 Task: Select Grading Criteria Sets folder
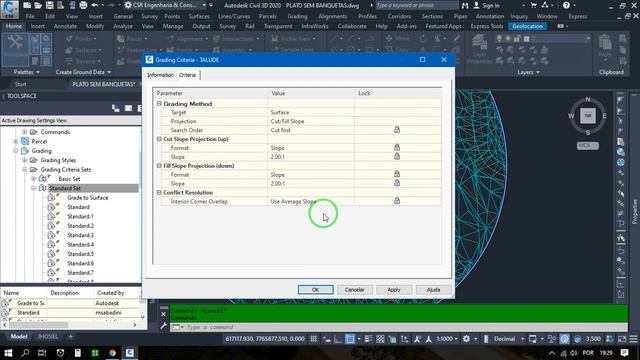(x=65, y=169)
